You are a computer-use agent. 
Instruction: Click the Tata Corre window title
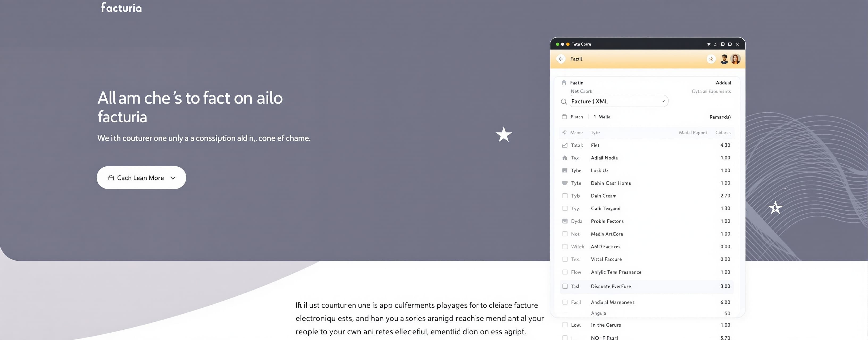tap(581, 44)
